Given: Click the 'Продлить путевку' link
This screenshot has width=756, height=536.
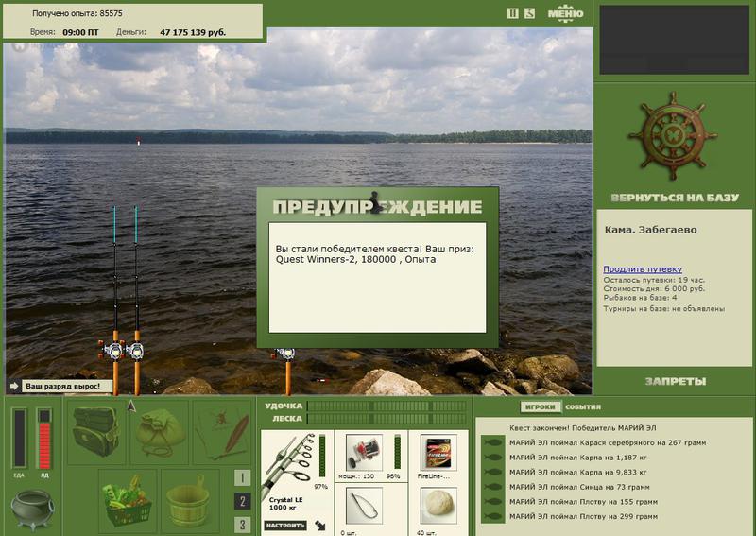Looking at the screenshot, I should (x=643, y=269).
